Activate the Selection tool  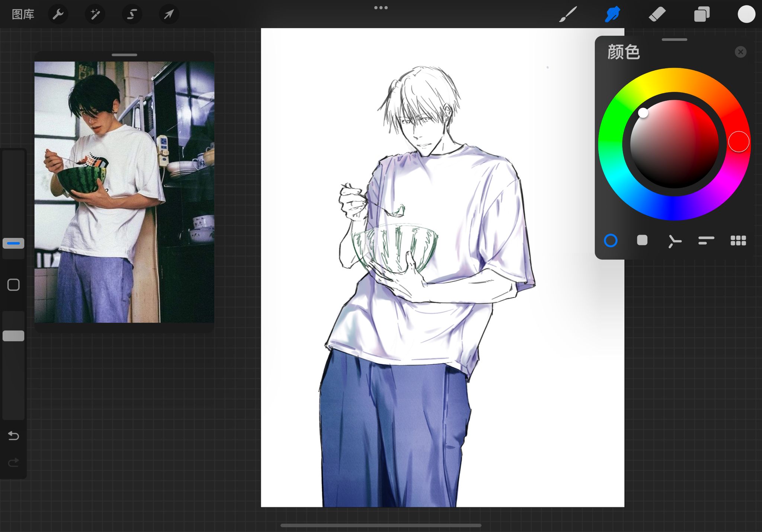[x=132, y=14]
